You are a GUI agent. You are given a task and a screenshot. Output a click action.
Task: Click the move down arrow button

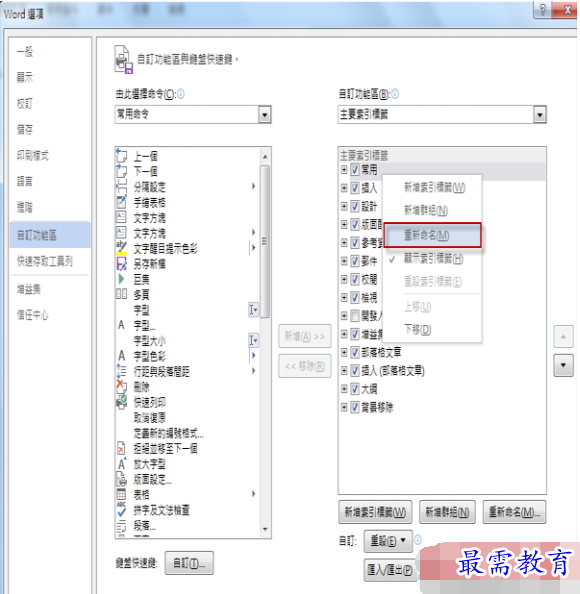pos(563,366)
